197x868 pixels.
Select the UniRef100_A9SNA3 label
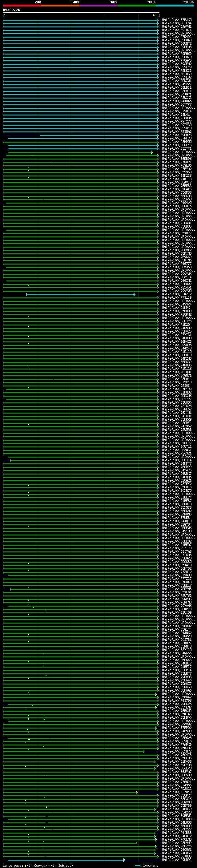pyautogui.click(x=176, y=132)
